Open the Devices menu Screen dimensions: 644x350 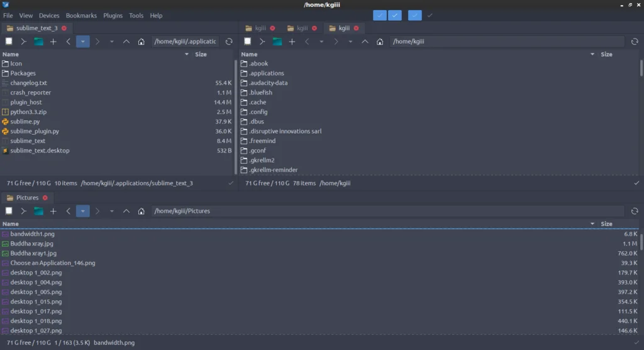pyautogui.click(x=49, y=15)
